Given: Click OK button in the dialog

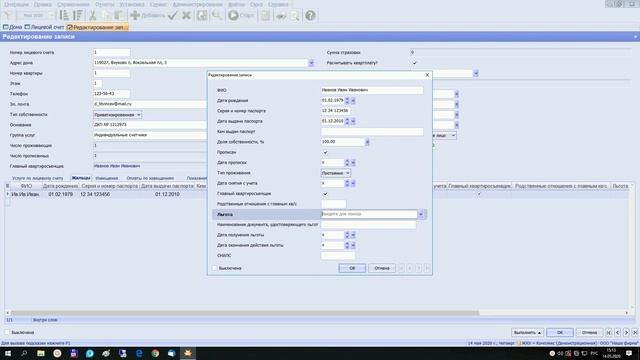Looking at the screenshot, I should (x=352, y=268).
